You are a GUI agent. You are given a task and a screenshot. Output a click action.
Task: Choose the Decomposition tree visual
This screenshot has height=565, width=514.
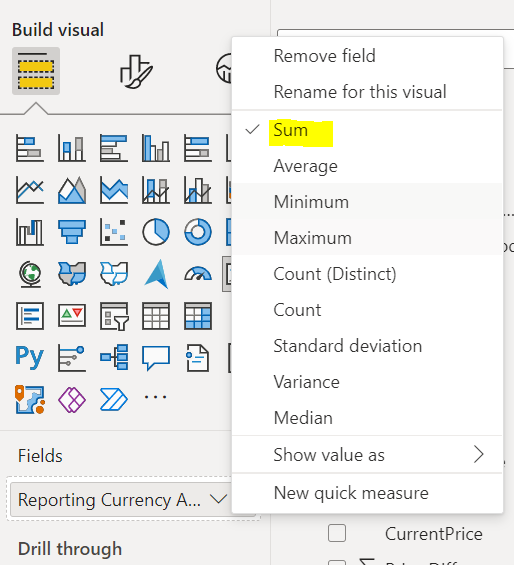tap(114, 357)
